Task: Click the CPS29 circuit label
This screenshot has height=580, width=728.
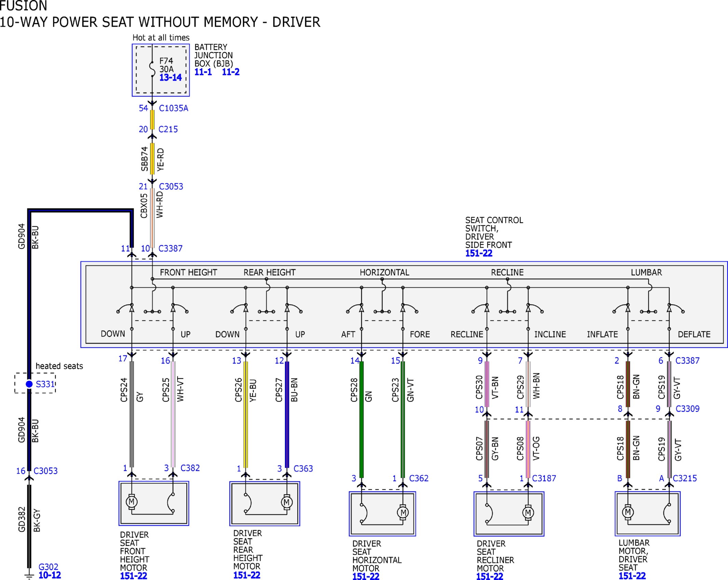Action: click(x=521, y=387)
